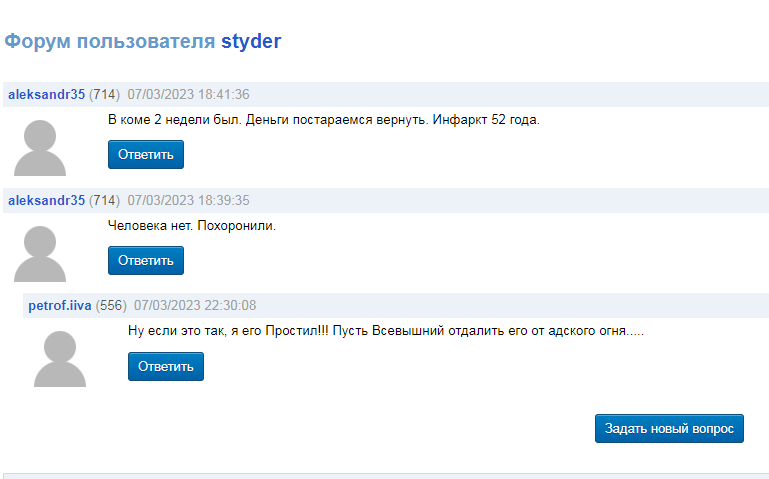769x479 pixels.
Task: Click the "Задать новый вопрос" button
Action: point(669,429)
